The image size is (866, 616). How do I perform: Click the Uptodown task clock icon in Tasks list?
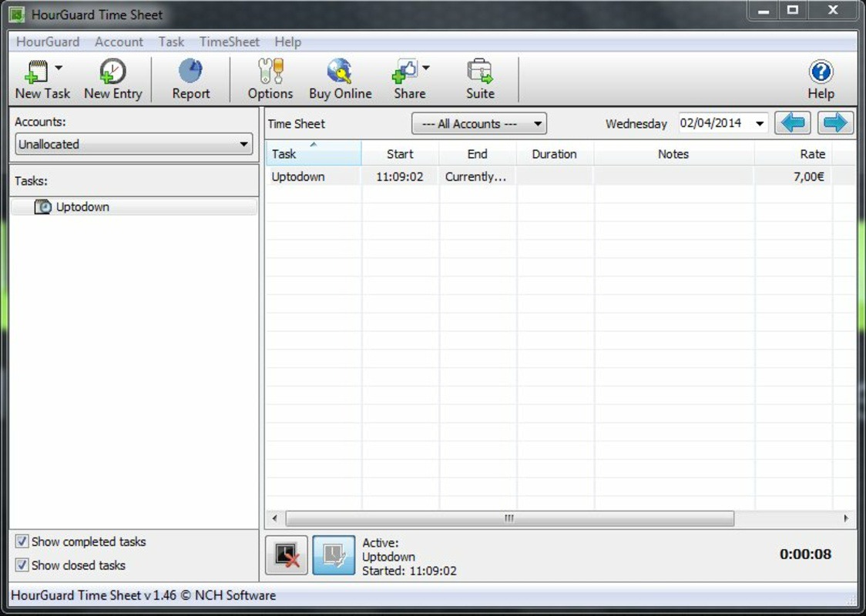42,207
